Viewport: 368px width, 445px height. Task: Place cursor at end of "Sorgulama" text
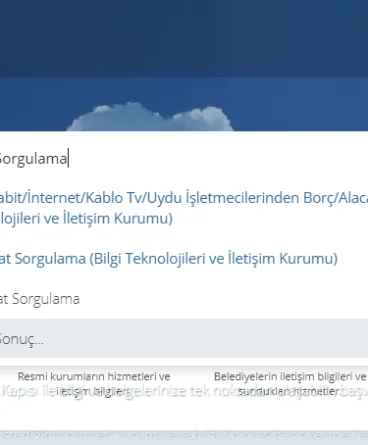[68, 158]
